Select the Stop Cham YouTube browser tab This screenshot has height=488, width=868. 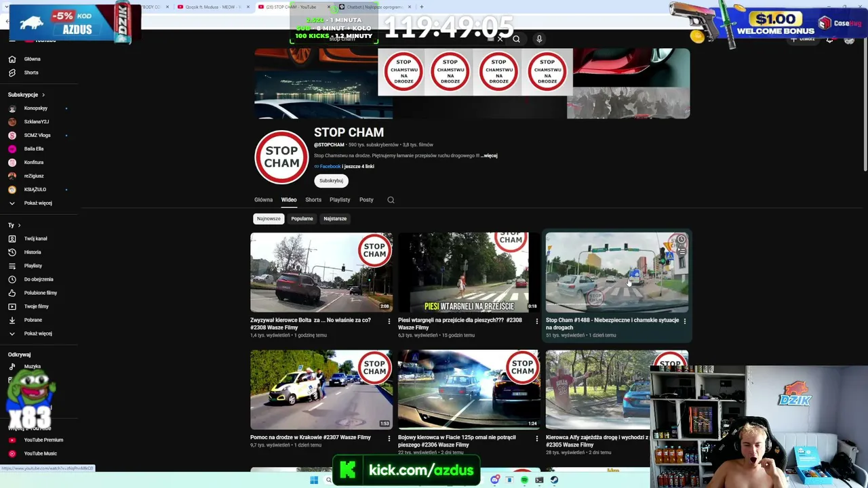point(292,7)
